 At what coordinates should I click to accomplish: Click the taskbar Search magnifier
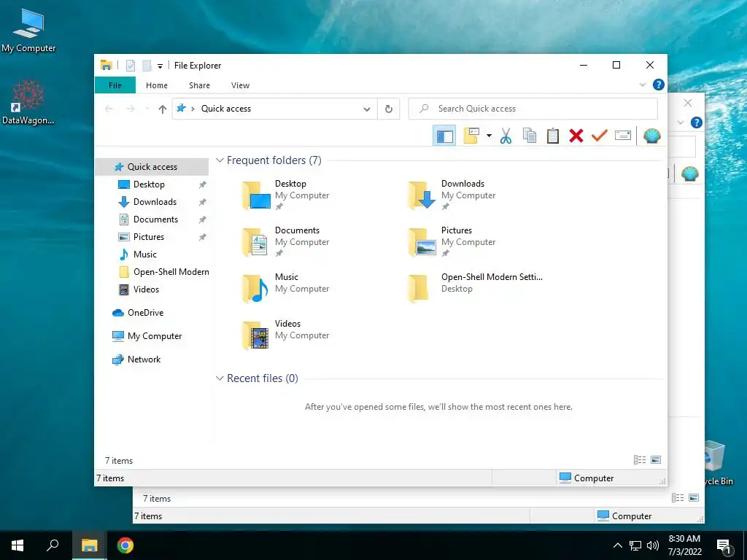point(53,545)
